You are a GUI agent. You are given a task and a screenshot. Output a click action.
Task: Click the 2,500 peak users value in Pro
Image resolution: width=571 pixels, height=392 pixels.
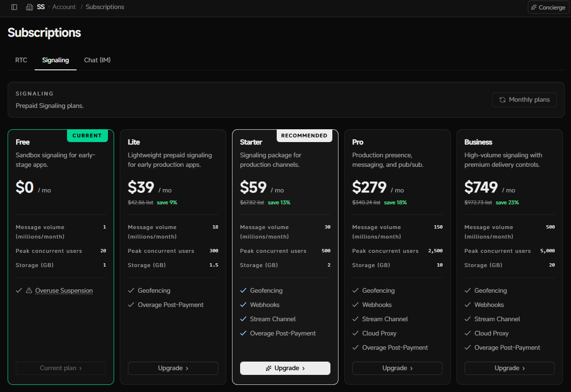click(x=435, y=251)
